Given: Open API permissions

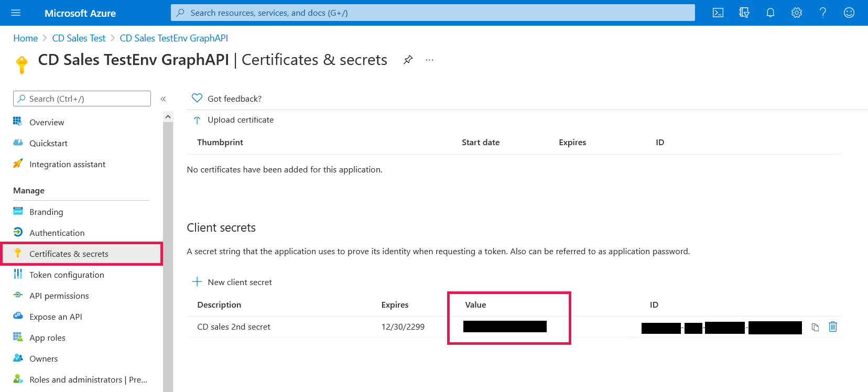Looking at the screenshot, I should tap(59, 296).
